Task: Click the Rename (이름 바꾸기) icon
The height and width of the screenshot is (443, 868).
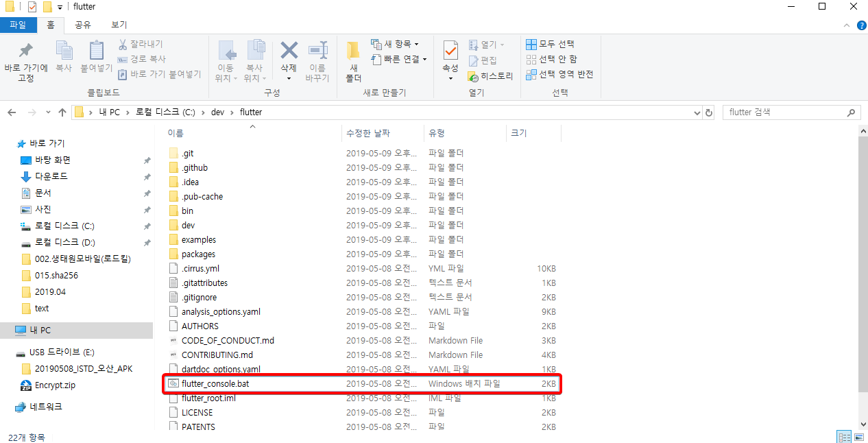Action: (317, 50)
